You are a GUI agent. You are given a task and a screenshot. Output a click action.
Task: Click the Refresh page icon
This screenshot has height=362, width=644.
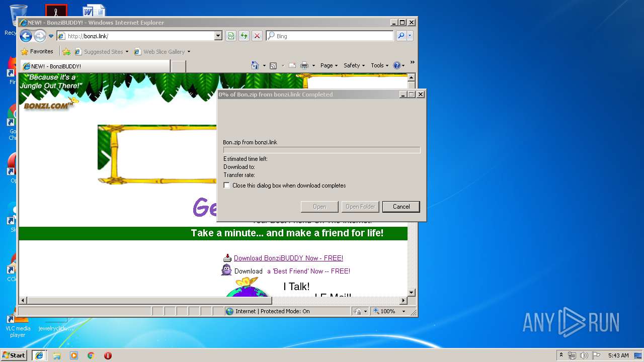point(244,36)
